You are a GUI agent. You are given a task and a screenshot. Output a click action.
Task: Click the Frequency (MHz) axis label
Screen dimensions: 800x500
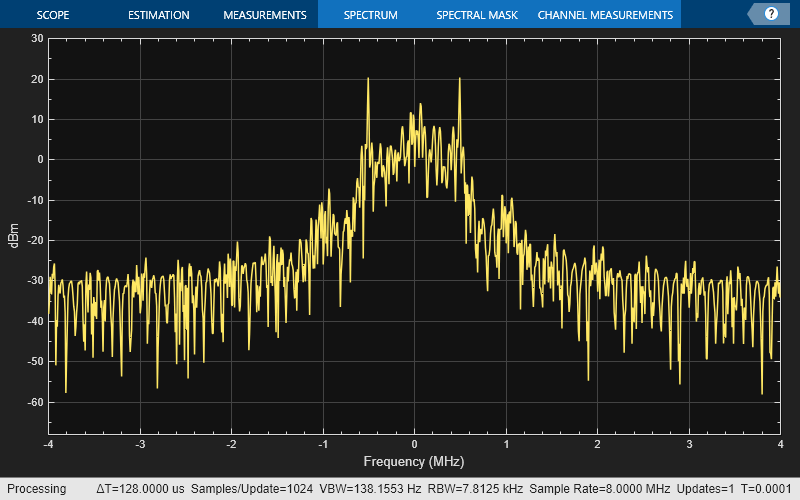click(x=414, y=462)
